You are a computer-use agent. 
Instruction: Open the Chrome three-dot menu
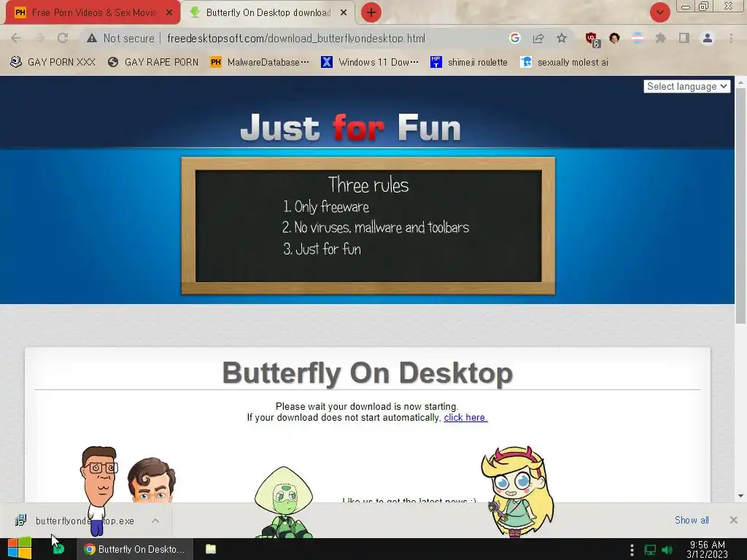pyautogui.click(x=731, y=38)
